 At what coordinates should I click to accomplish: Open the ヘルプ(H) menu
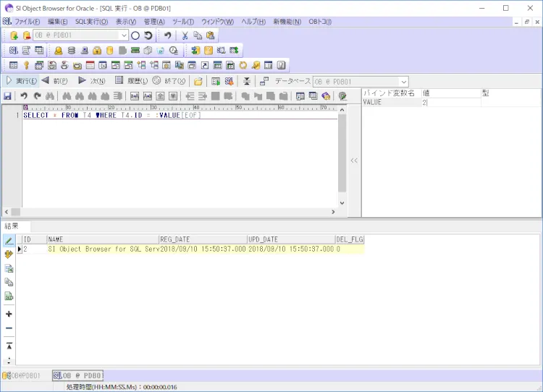[x=253, y=22]
